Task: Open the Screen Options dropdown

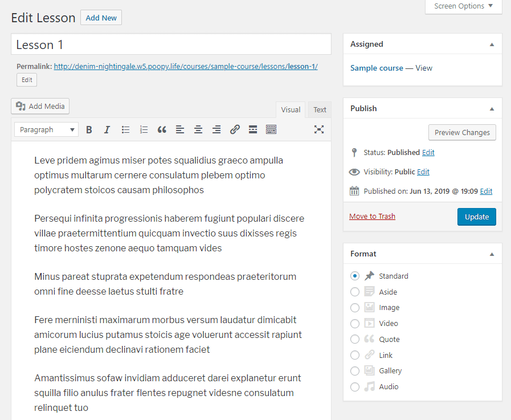Action: coord(463,6)
